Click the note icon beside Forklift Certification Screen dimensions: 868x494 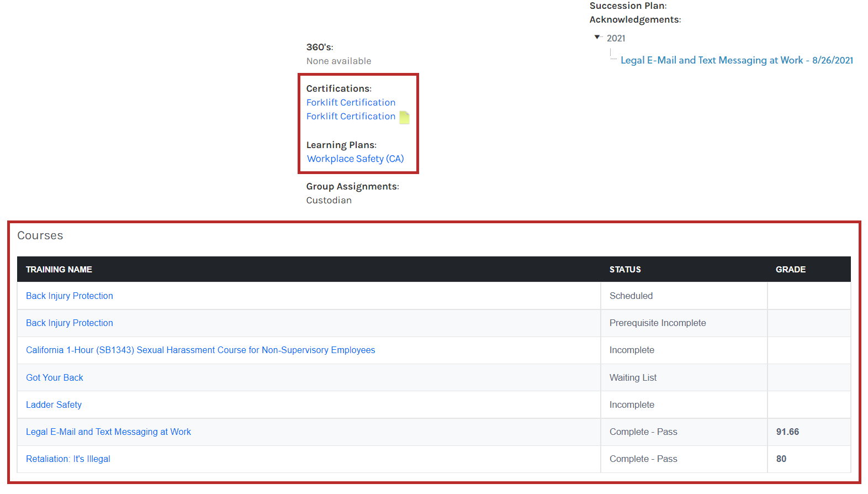(404, 117)
